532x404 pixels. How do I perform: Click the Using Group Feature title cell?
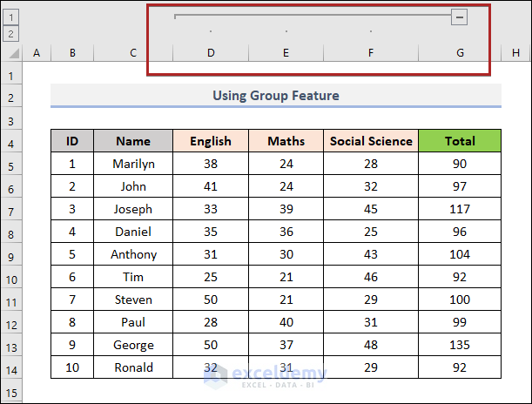click(x=276, y=95)
